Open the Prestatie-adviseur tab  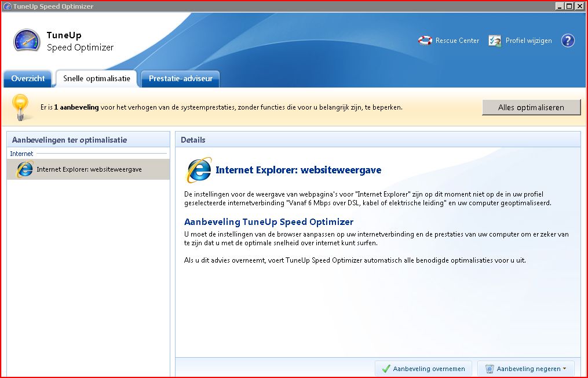(180, 79)
